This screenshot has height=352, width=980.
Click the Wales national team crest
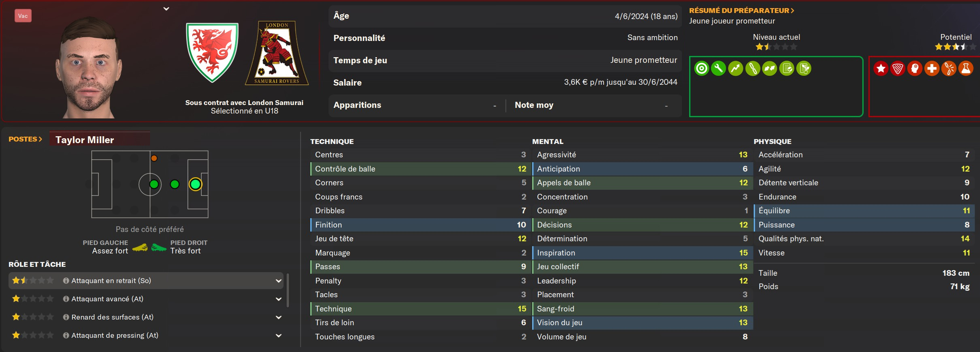click(212, 52)
